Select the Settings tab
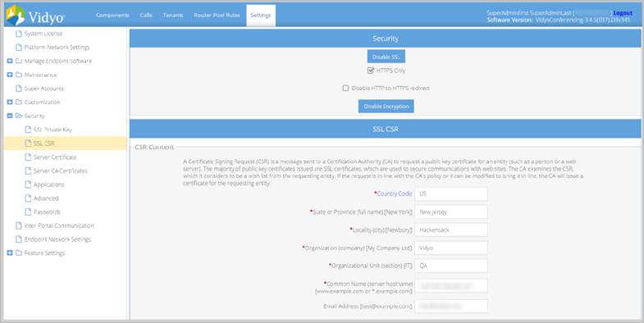644x323 pixels. pyautogui.click(x=261, y=16)
